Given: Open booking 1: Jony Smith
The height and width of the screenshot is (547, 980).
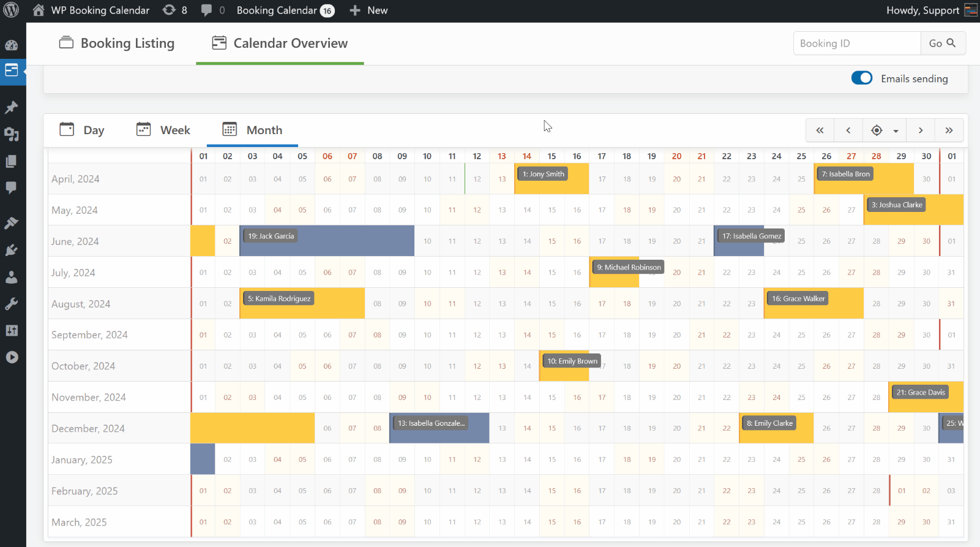Looking at the screenshot, I should coord(543,174).
